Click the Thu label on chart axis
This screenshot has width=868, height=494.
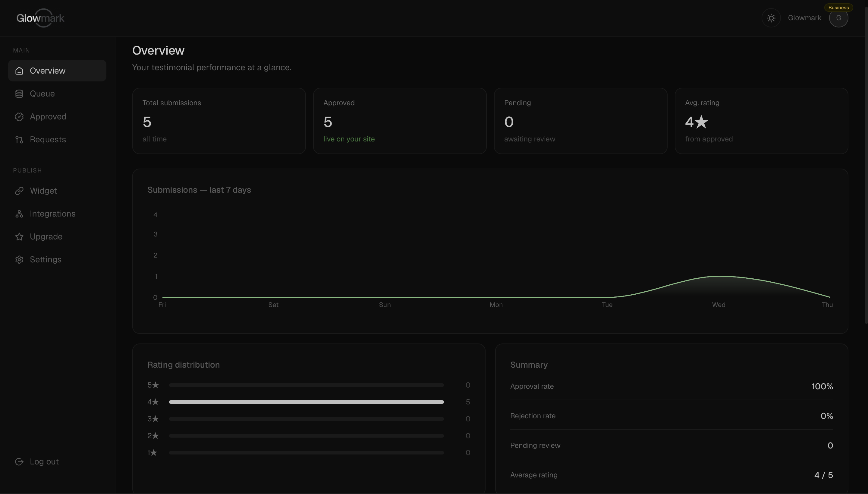(x=827, y=305)
